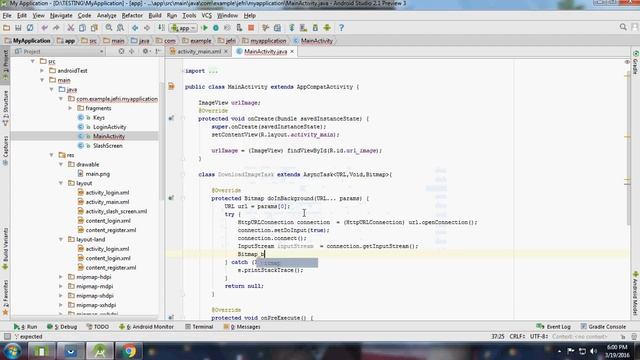Switch to the activity_main.xml tab
640x360 pixels.
(x=198, y=51)
